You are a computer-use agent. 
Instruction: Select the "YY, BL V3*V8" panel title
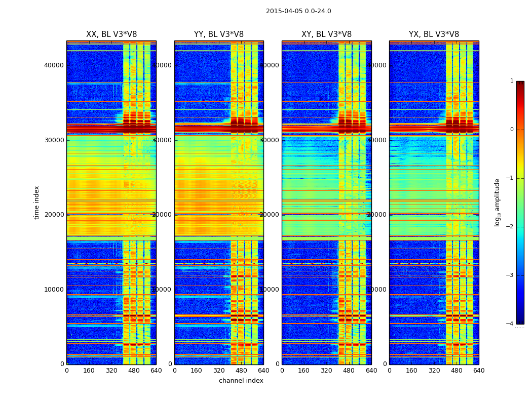219,34
